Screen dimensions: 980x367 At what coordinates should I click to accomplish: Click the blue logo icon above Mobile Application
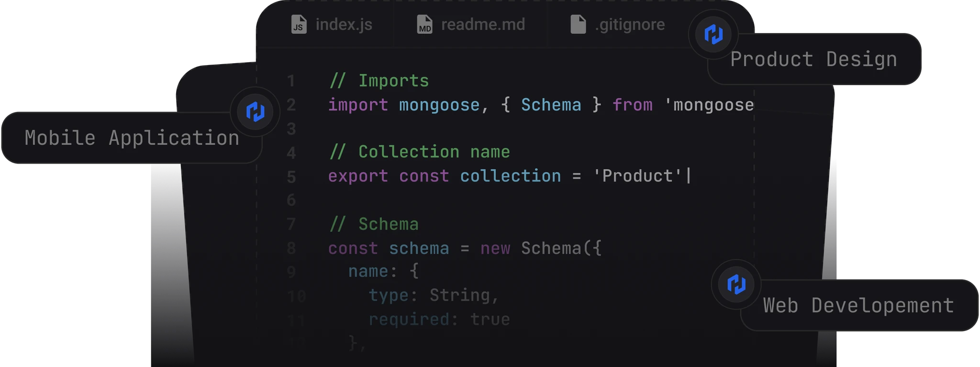pos(255,112)
